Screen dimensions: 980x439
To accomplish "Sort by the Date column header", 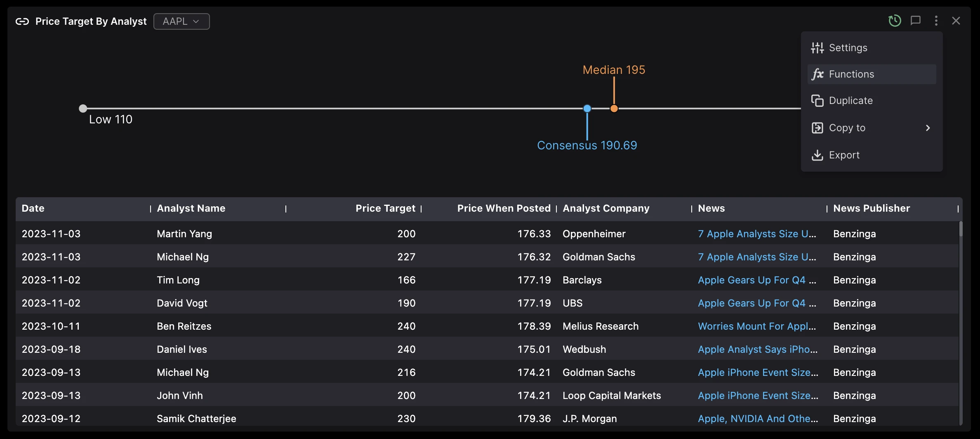I will click(33, 208).
